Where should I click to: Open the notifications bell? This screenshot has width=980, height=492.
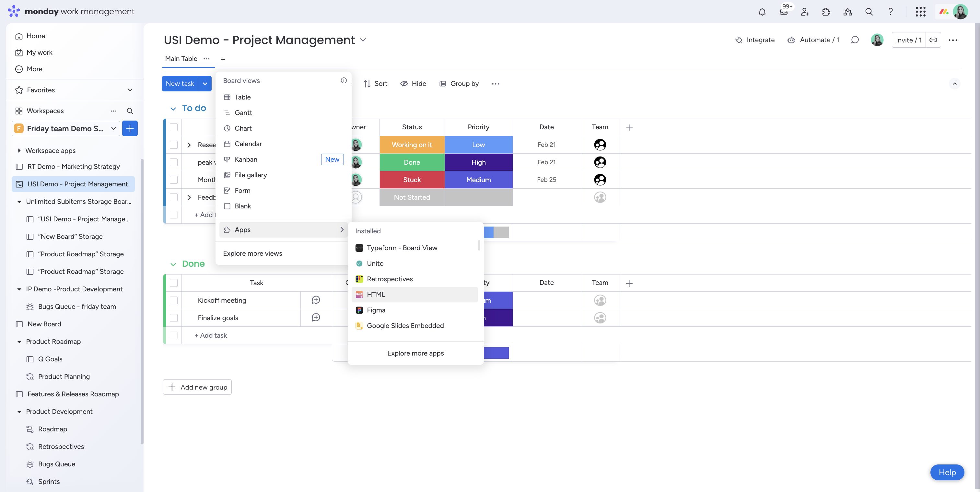click(x=762, y=12)
